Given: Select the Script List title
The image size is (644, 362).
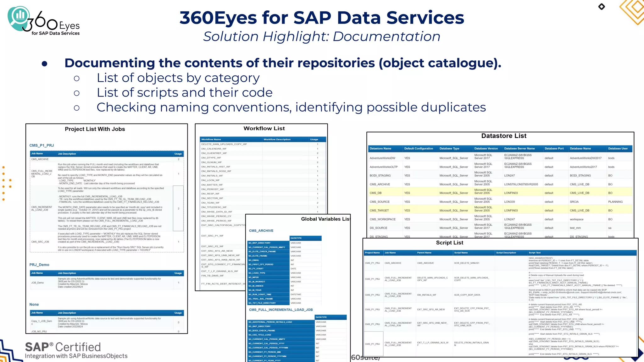Looking at the screenshot, I should click(449, 243).
